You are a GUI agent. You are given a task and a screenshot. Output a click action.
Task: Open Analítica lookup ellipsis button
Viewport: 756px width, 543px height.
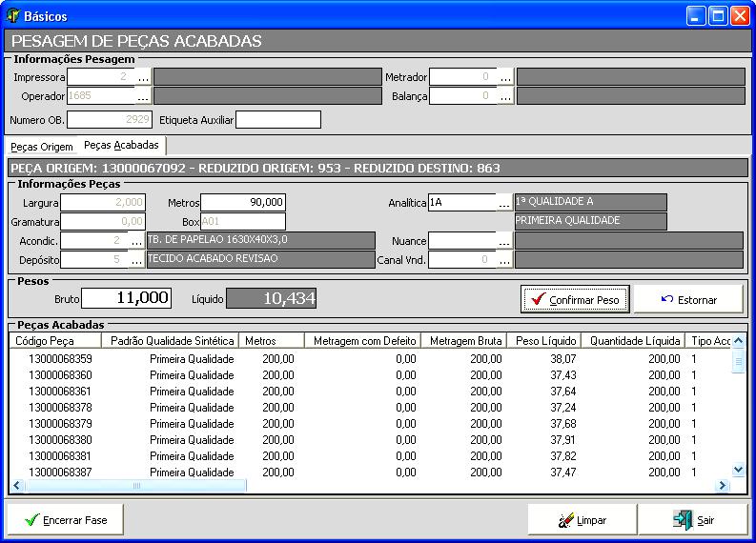tap(503, 203)
